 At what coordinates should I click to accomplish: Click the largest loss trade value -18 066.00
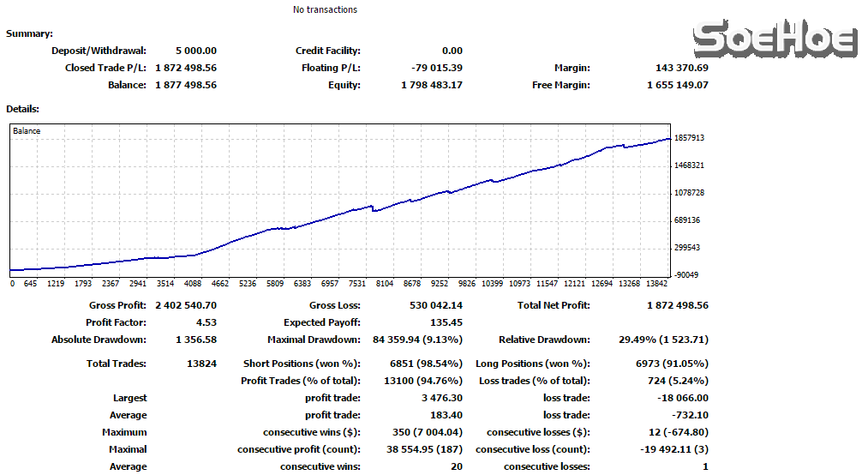click(682, 398)
